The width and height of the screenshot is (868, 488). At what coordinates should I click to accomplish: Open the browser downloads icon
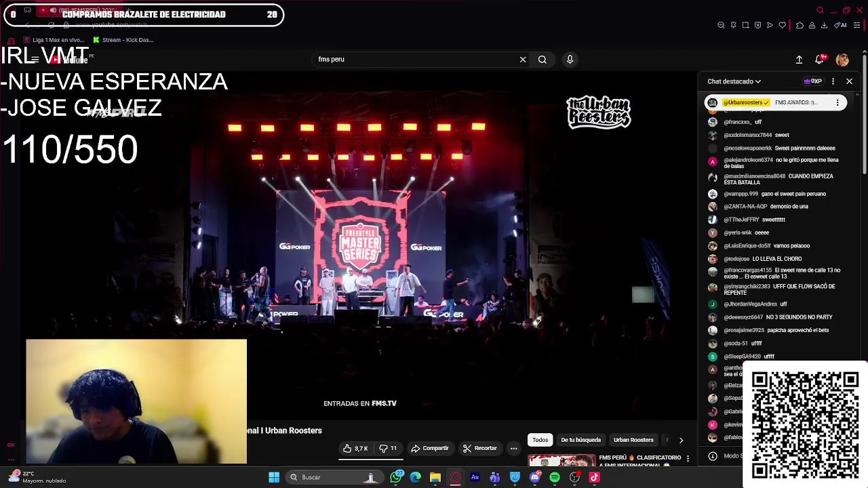click(x=824, y=25)
